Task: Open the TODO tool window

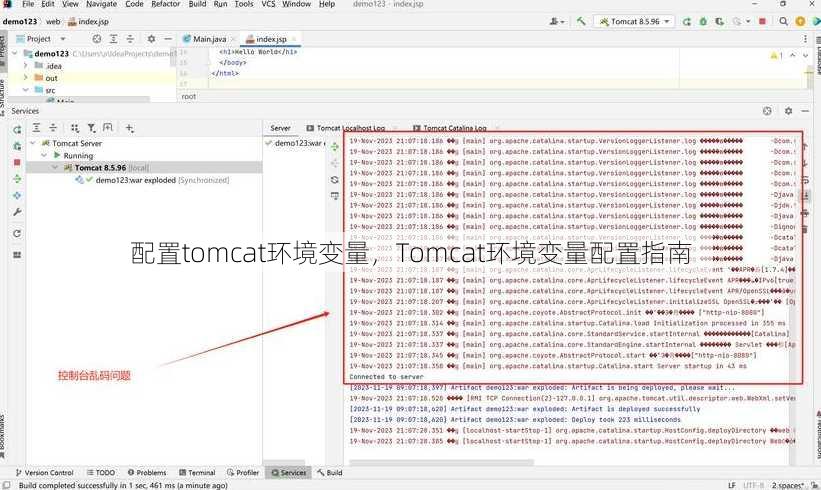Action: [x=101, y=472]
